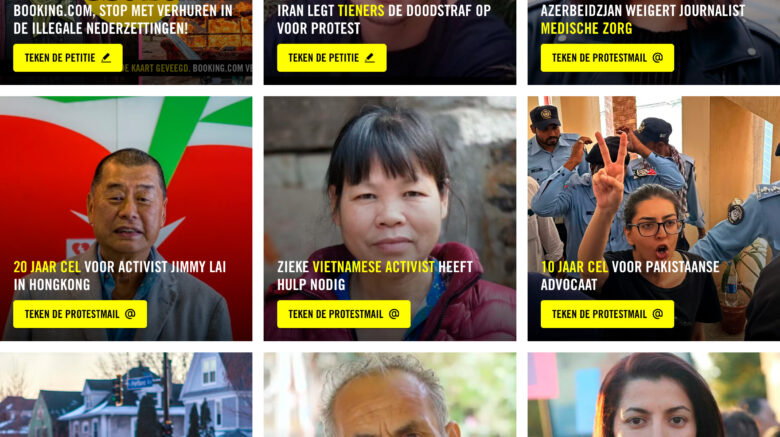The image size is (780, 437).
Task: Open the 'Iran legt tieners de doodstraf op' headline
Action: click(384, 19)
